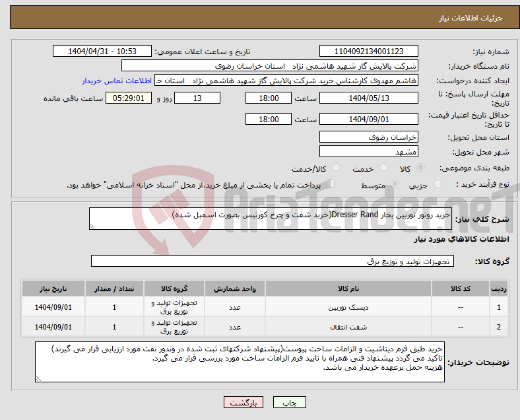Click the general description text area Dresser Rand

tap(271, 219)
